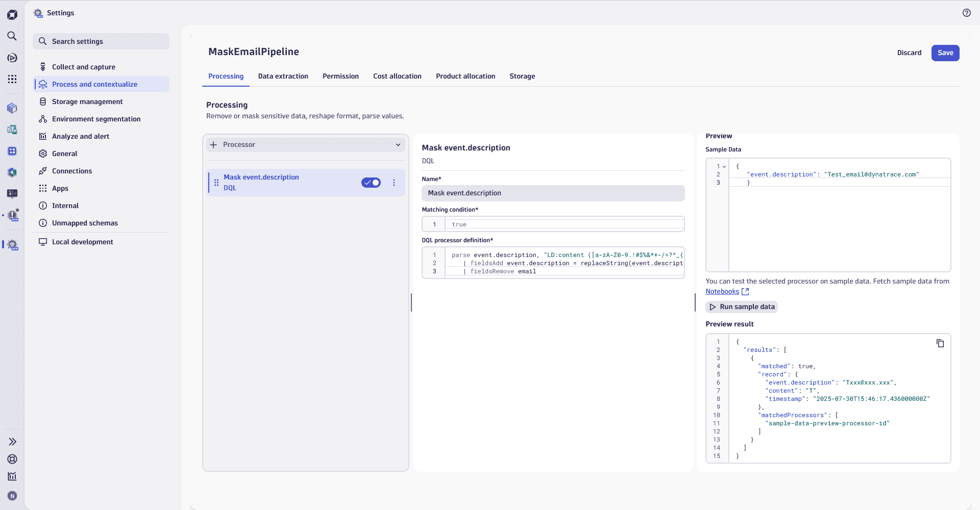Switch to the Processing tab
Screen dimensions: 980x510
(x=226, y=76)
